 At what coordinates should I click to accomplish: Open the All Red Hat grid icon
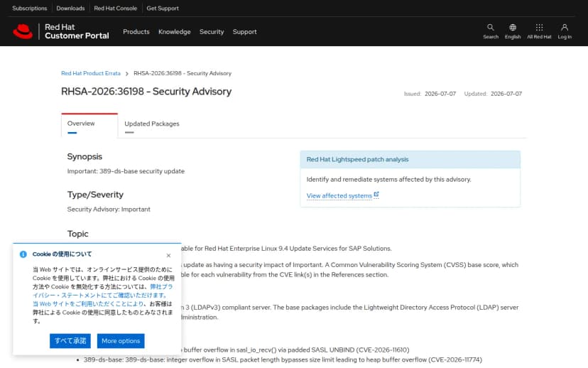(539, 28)
